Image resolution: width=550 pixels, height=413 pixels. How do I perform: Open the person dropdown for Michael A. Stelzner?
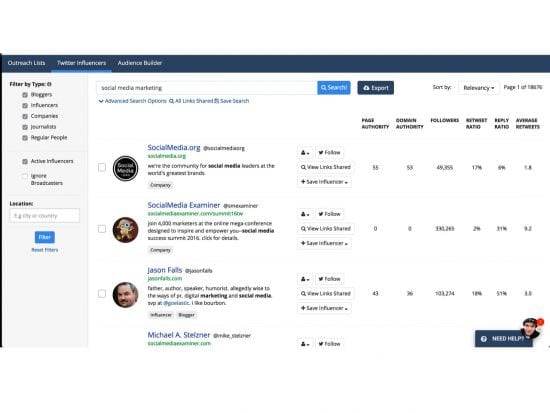[305, 344]
